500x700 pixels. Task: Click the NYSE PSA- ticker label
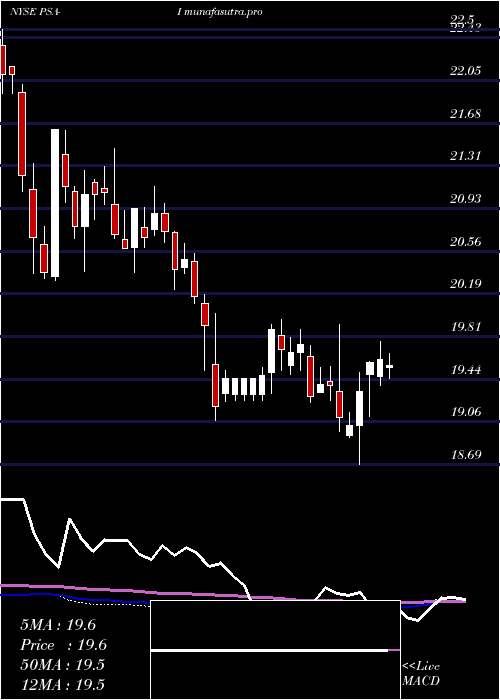pos(35,12)
